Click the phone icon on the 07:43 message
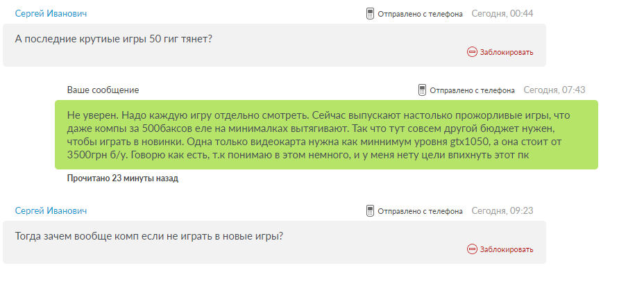Screen dimensions: 644x300 pos(422,90)
